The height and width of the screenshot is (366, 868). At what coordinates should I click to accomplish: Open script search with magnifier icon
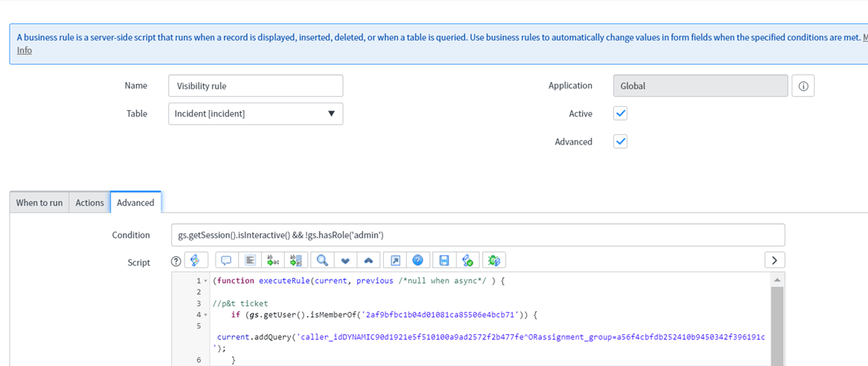pyautogui.click(x=322, y=260)
